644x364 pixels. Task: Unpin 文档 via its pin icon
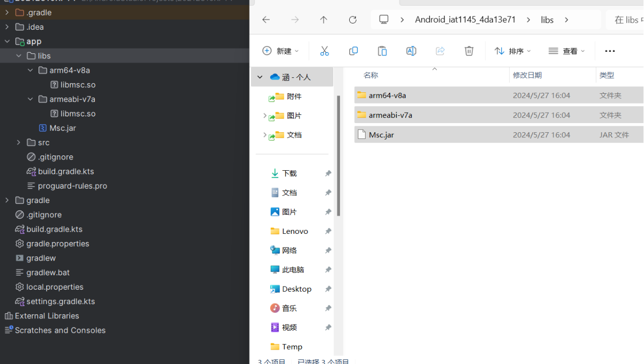coord(328,193)
